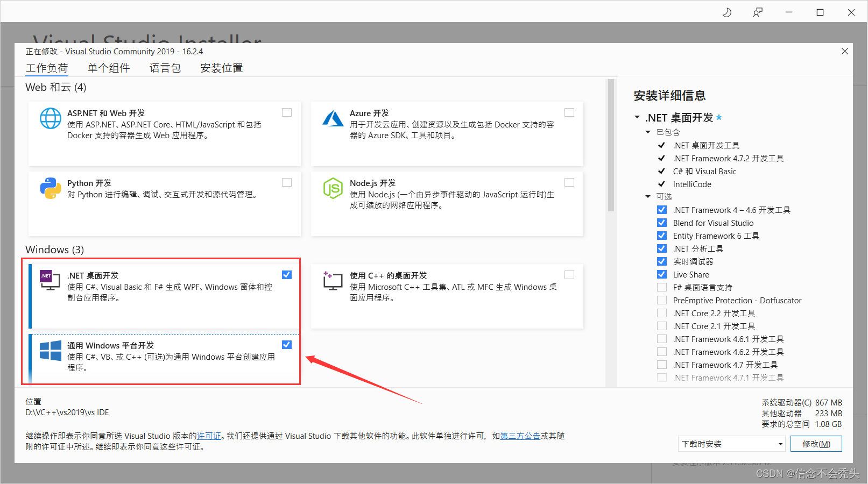Click the 系统驱动器(C) 867 MB entry
This screenshot has width=868, height=484.
coord(802,402)
